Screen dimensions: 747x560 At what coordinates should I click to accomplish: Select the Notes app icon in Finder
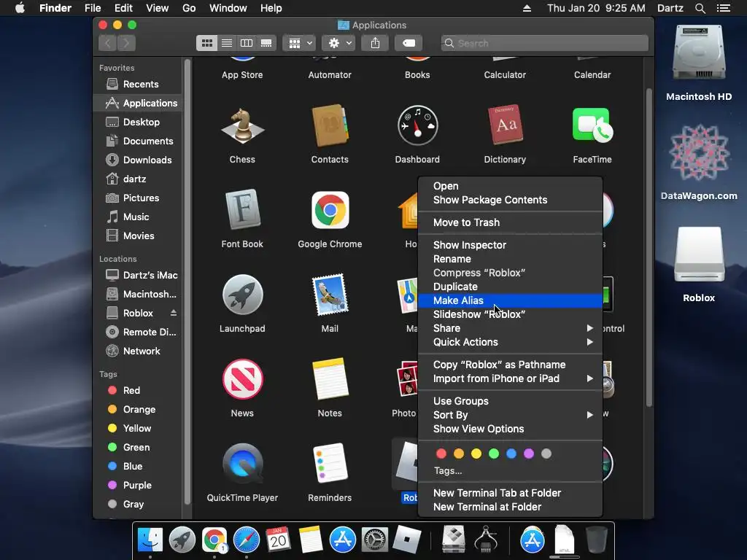click(x=330, y=379)
